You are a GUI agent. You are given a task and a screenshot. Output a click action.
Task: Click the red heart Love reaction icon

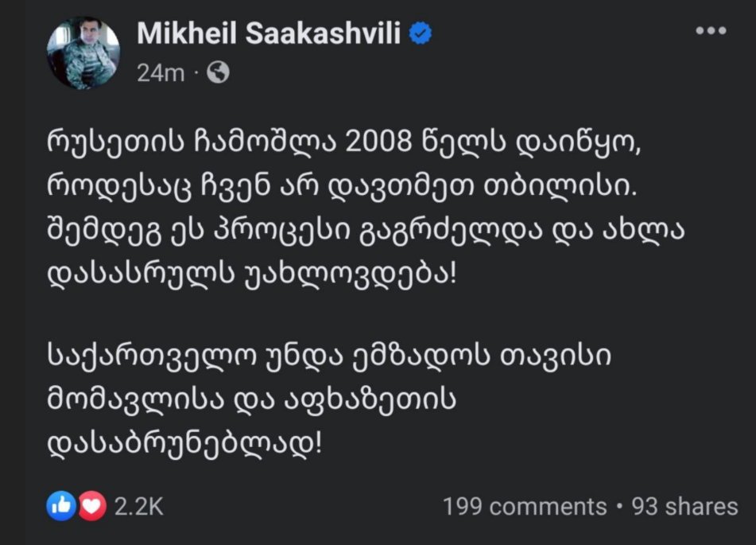[91, 506]
